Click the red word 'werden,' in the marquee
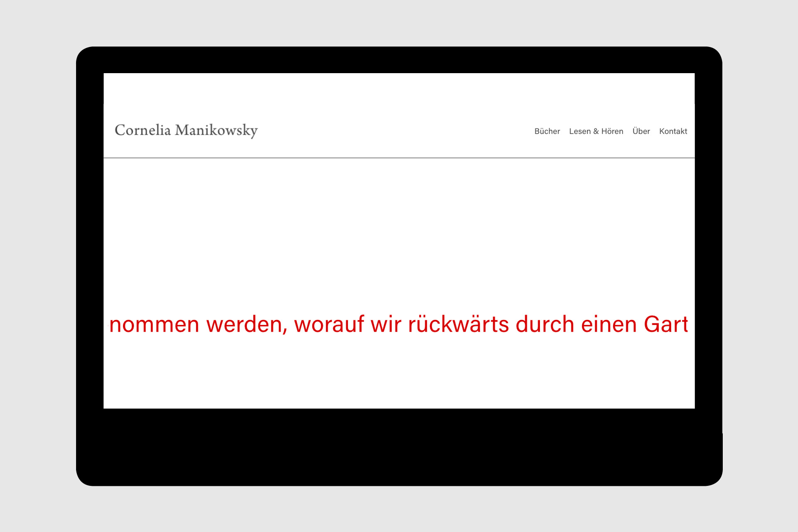 tap(247, 325)
